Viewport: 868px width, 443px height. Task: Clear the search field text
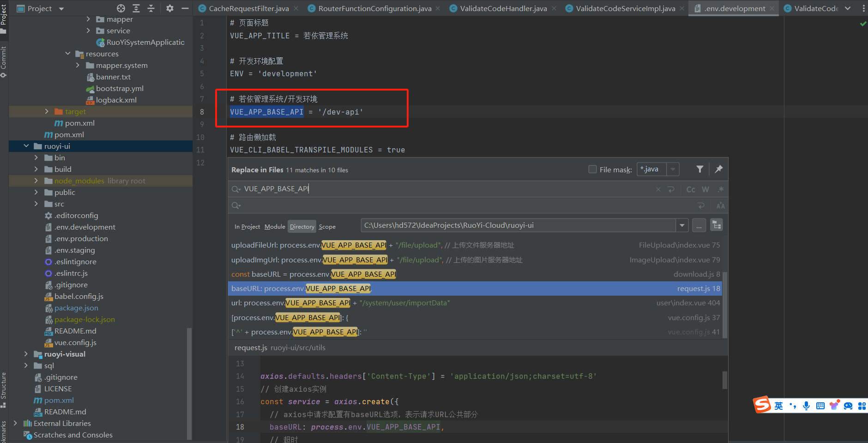pyautogui.click(x=658, y=189)
